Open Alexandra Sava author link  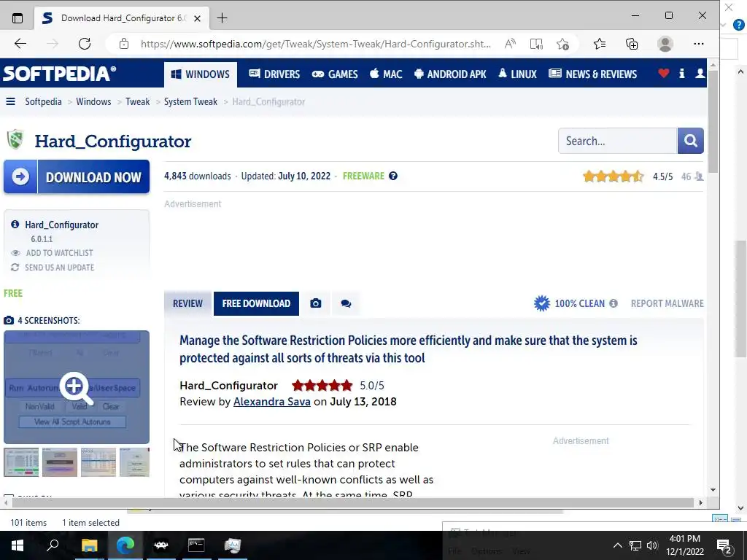point(271,402)
